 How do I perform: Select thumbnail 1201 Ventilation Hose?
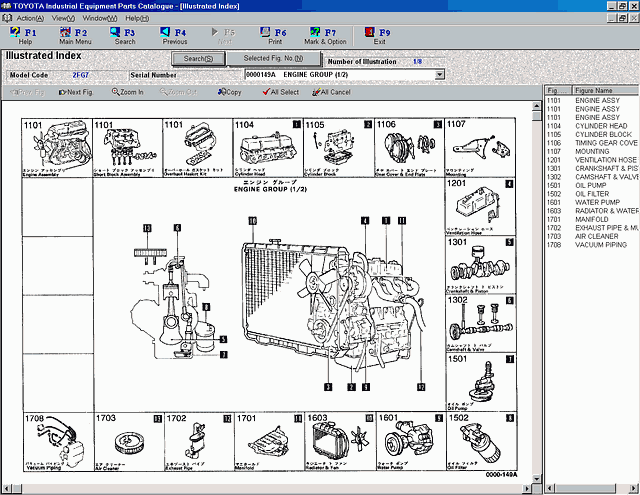pyautogui.click(x=480, y=206)
